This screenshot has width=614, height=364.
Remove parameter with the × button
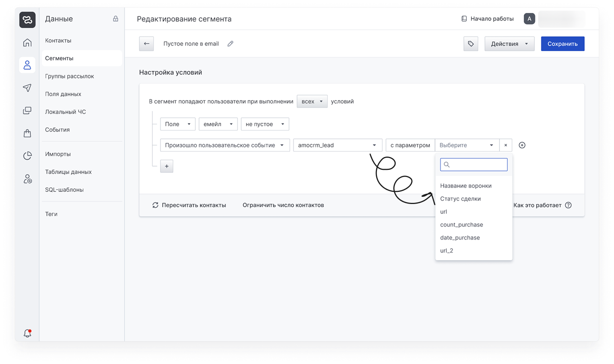[506, 145]
